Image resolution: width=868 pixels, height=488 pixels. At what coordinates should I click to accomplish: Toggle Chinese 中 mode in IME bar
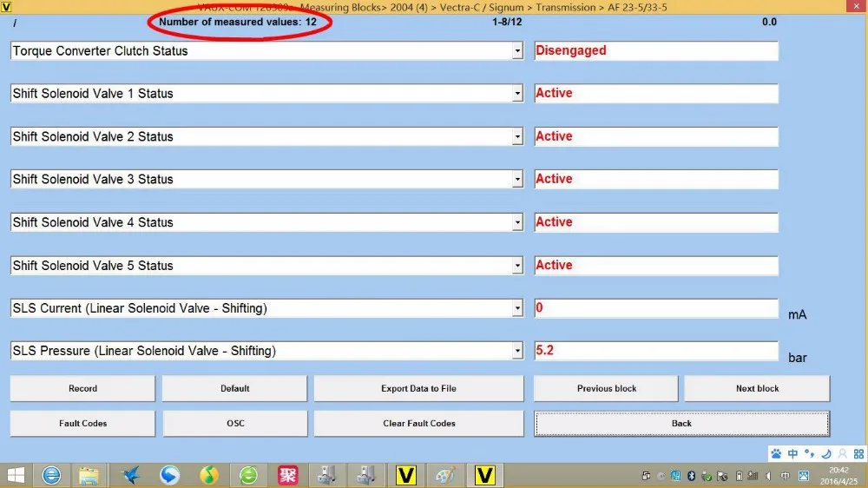click(792, 453)
